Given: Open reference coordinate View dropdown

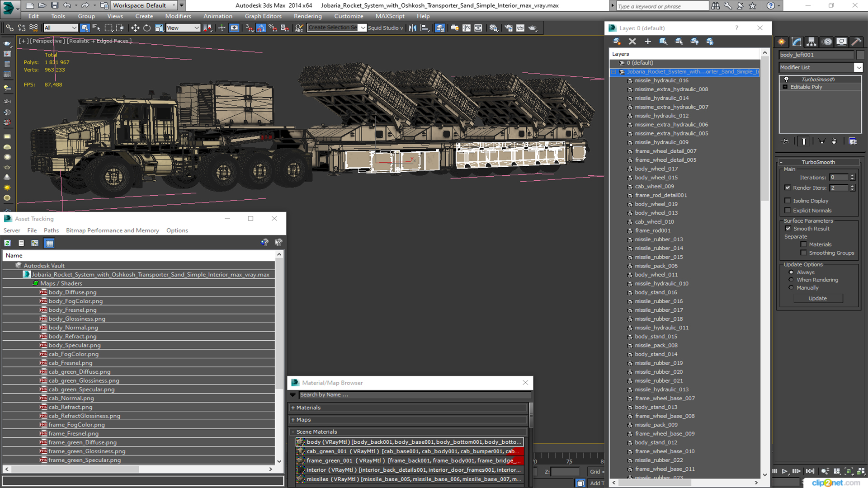Looking at the screenshot, I should click(x=183, y=28).
